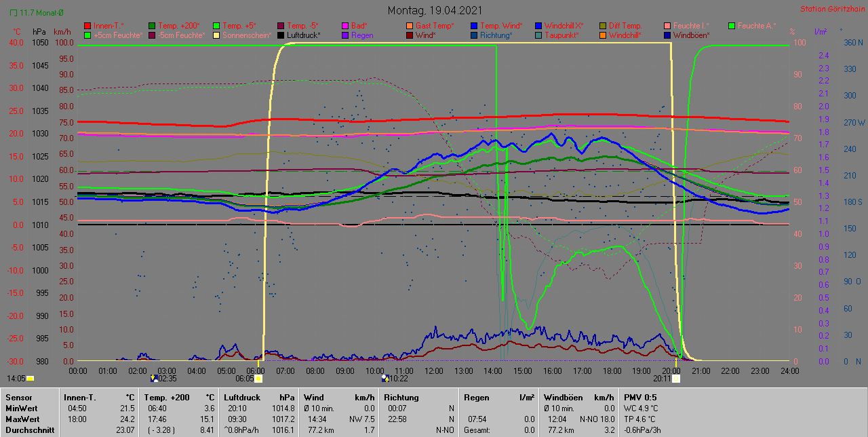Click the purple Regen legend square

345,35
